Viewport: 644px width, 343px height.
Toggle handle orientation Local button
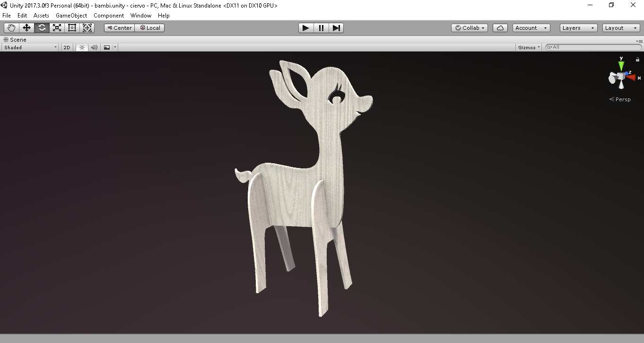[149, 28]
